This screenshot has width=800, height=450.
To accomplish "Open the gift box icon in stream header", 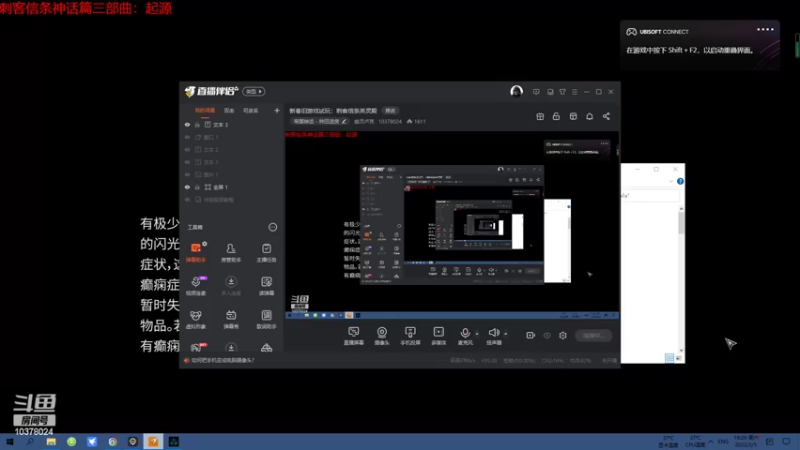I will point(540,116).
